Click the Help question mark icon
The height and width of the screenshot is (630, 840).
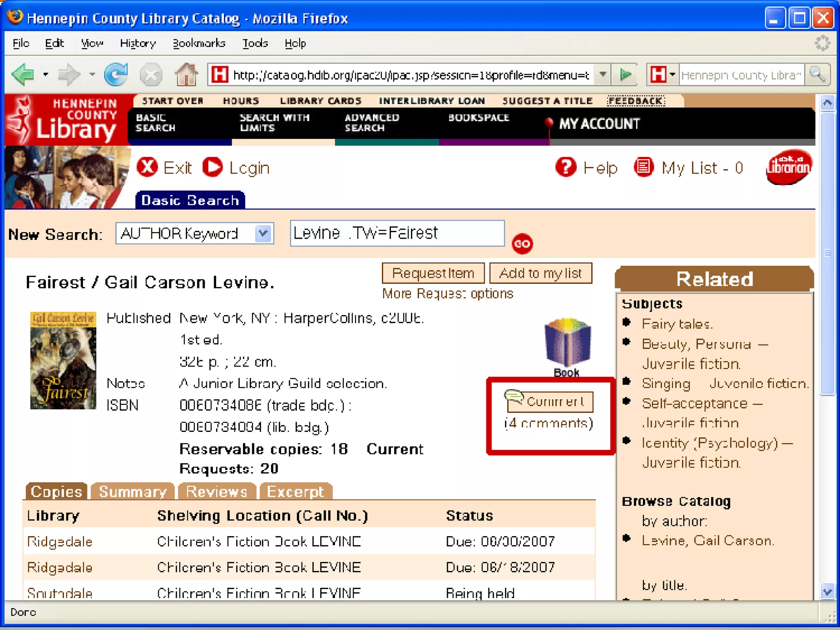[566, 167]
